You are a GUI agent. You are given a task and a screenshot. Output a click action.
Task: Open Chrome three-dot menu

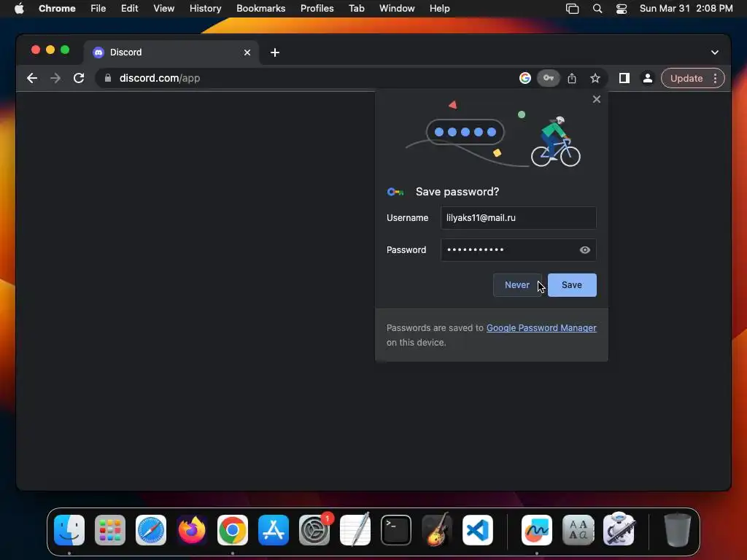click(715, 78)
